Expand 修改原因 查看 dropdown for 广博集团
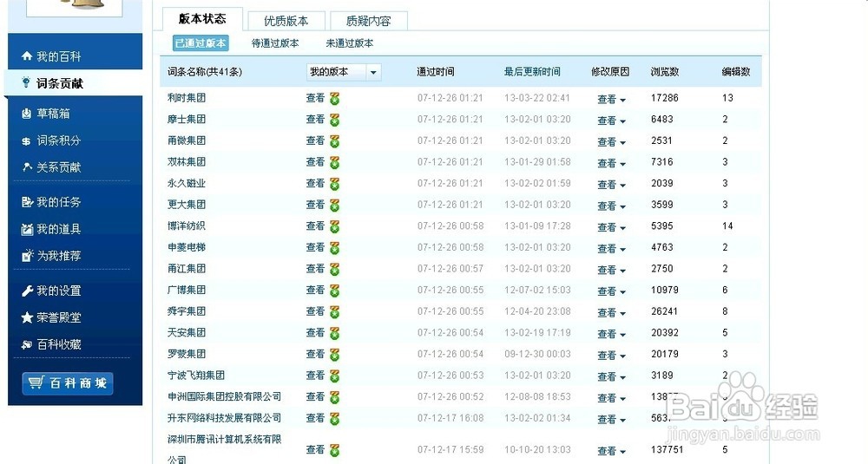Screen dimensions: 868x464 click(x=611, y=291)
